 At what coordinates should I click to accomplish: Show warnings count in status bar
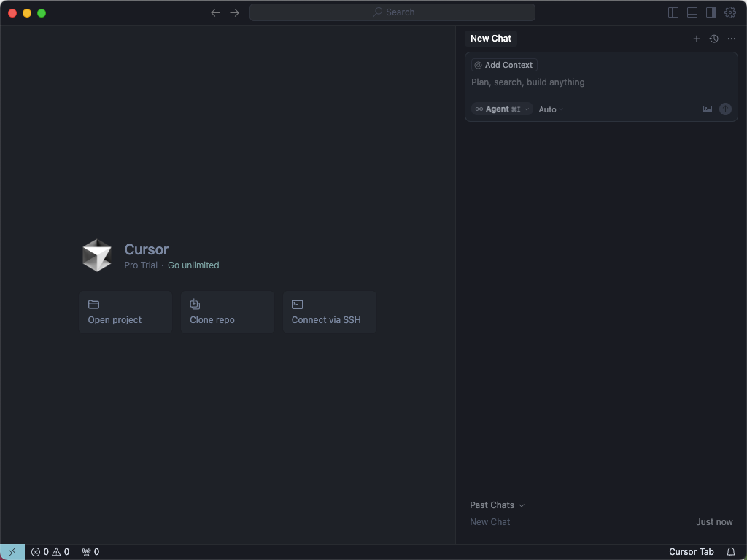point(61,552)
